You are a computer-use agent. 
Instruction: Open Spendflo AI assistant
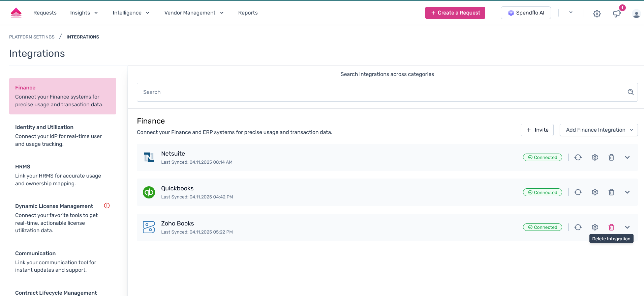(x=526, y=13)
